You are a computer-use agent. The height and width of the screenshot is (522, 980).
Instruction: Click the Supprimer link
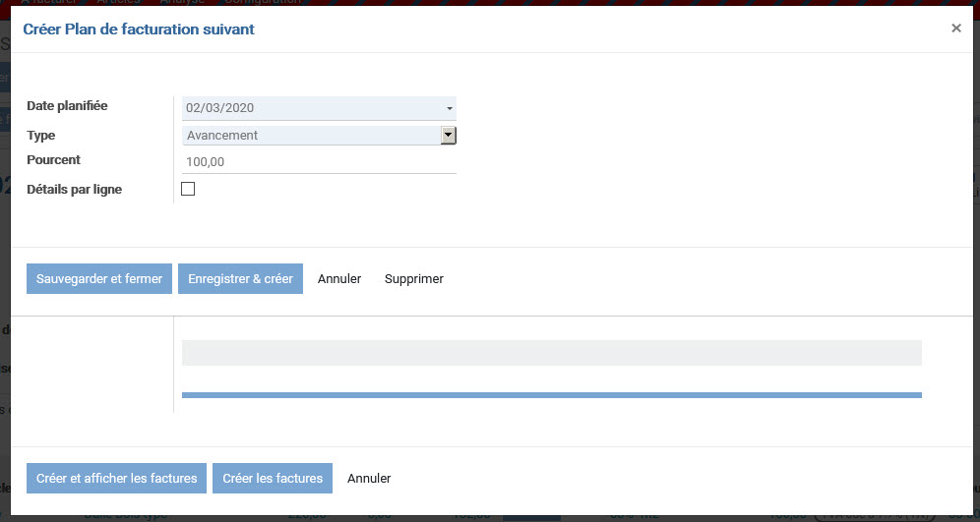413,279
